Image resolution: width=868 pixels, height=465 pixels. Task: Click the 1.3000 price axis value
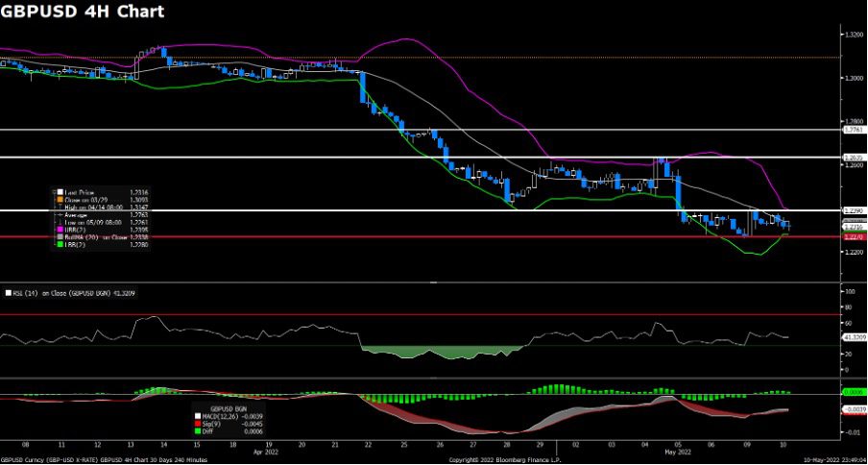(853, 78)
